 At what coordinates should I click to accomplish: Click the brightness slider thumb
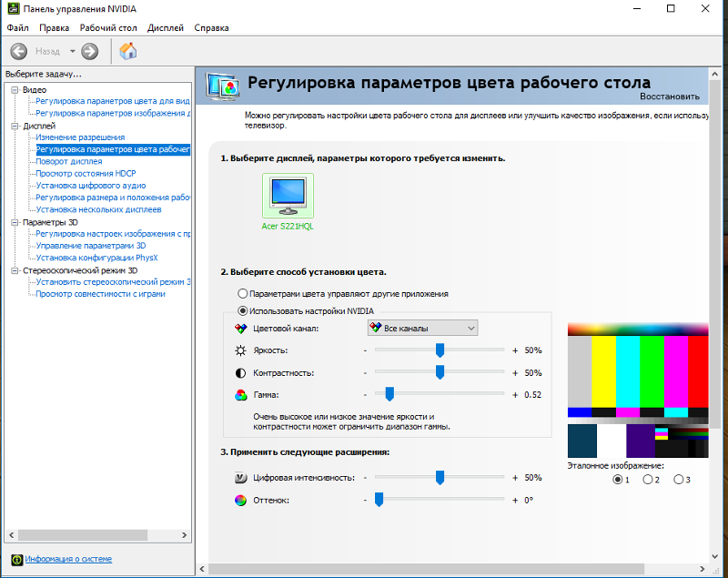pyautogui.click(x=440, y=350)
